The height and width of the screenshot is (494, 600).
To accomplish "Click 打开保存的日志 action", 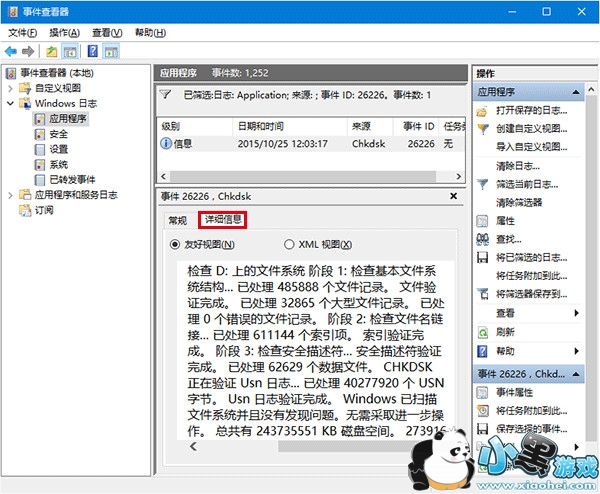I will (531, 110).
